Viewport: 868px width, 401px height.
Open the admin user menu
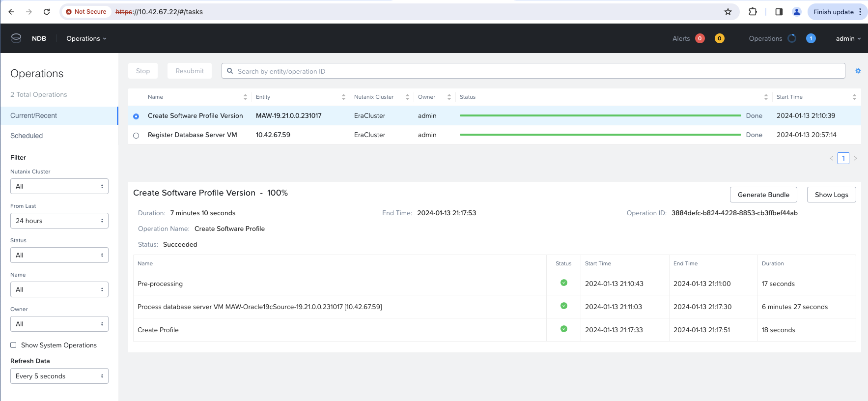848,38
